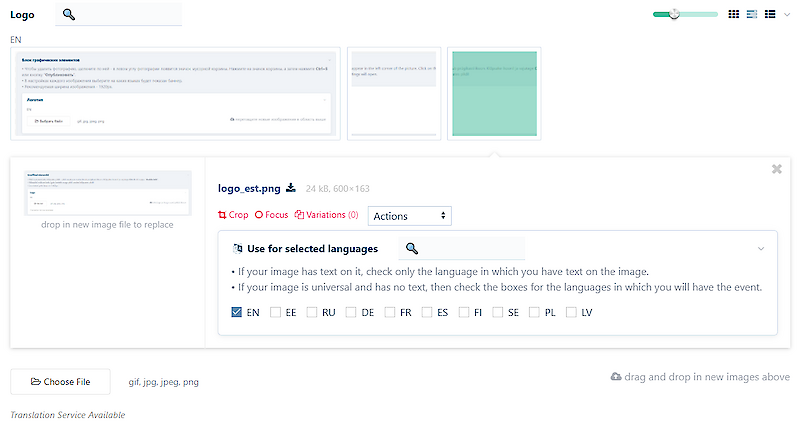Click the search icon next to Logo
The width and height of the screenshot is (800, 435).
click(x=69, y=14)
